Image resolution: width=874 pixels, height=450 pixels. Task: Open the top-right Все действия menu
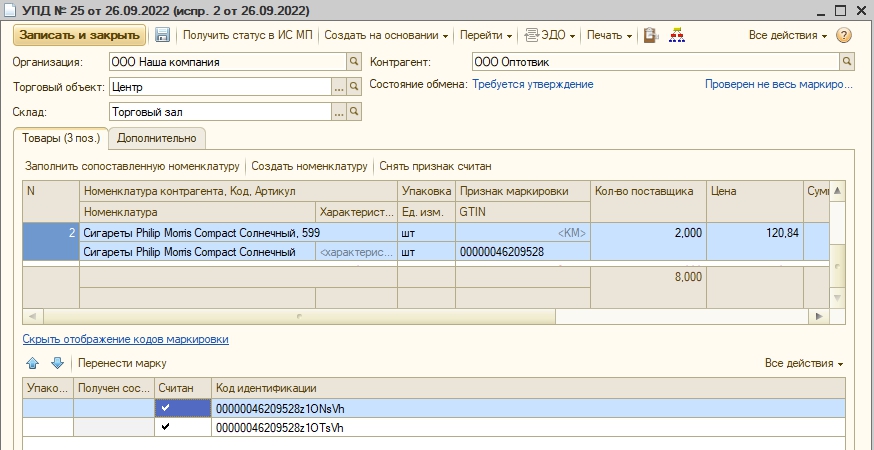788,36
